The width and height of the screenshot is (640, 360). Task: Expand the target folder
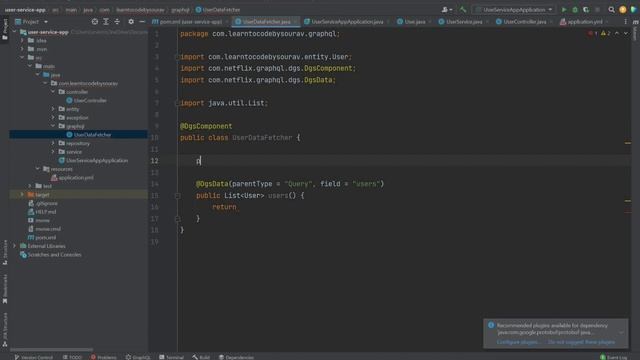22,195
